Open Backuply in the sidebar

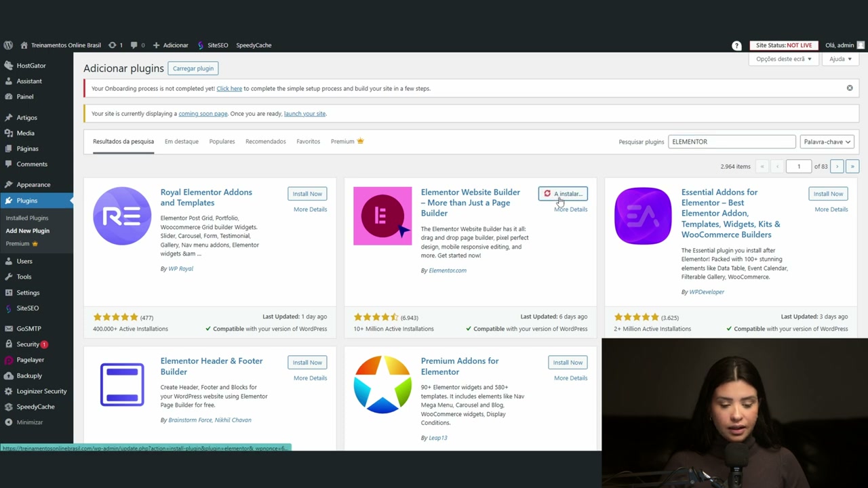click(29, 375)
